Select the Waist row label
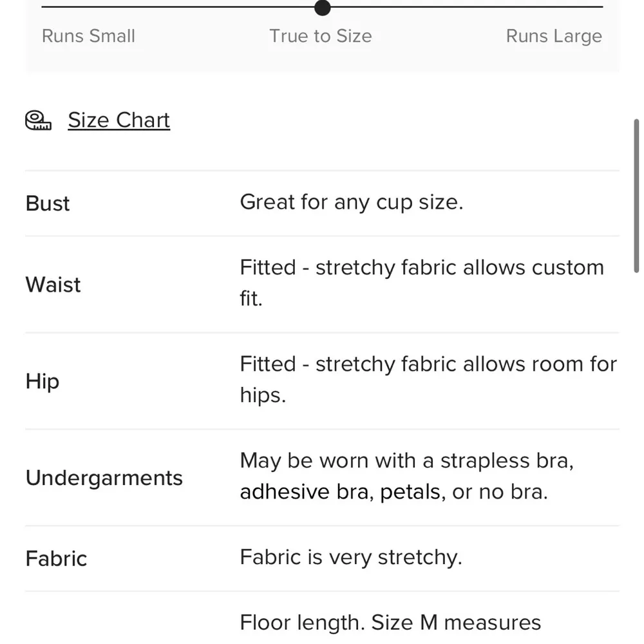The height and width of the screenshot is (644, 644). (53, 285)
